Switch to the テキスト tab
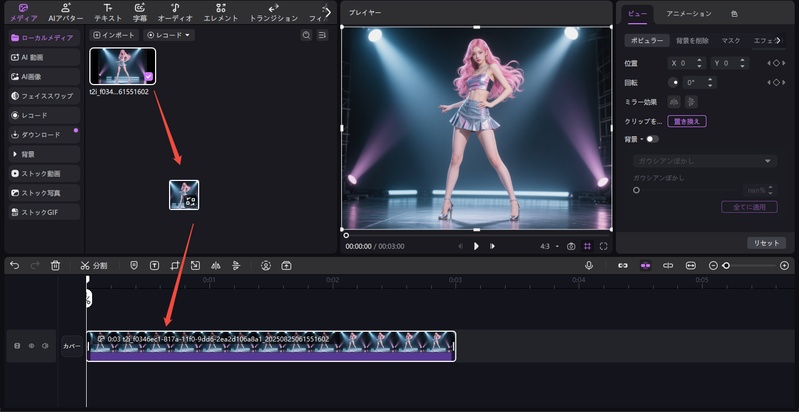This screenshot has height=412, width=799. (x=108, y=13)
